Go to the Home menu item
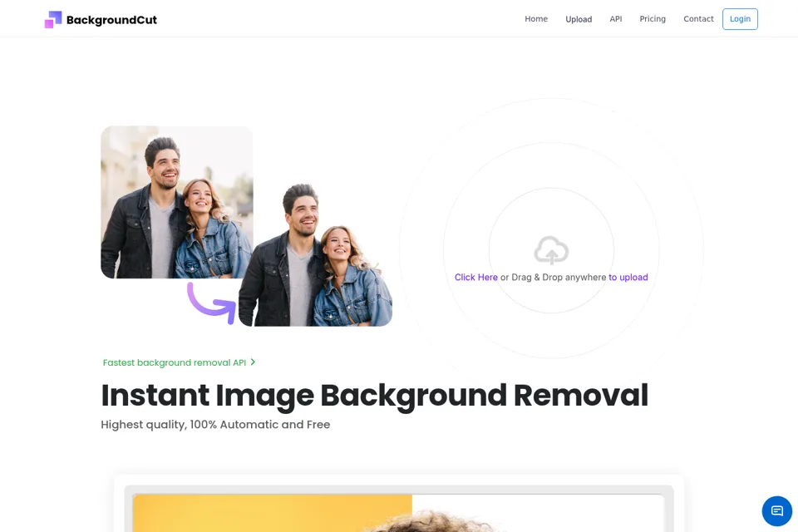This screenshot has width=798, height=532. point(536,19)
